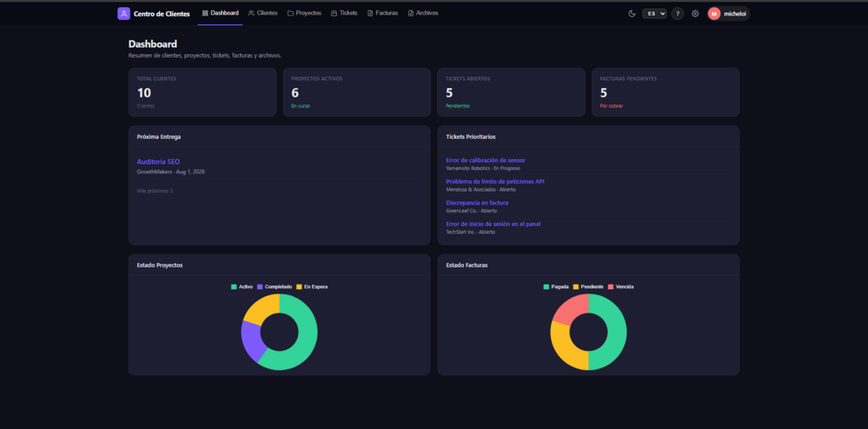Open ticket Error de calibración de sensor
868x429 pixels.
[x=485, y=160]
